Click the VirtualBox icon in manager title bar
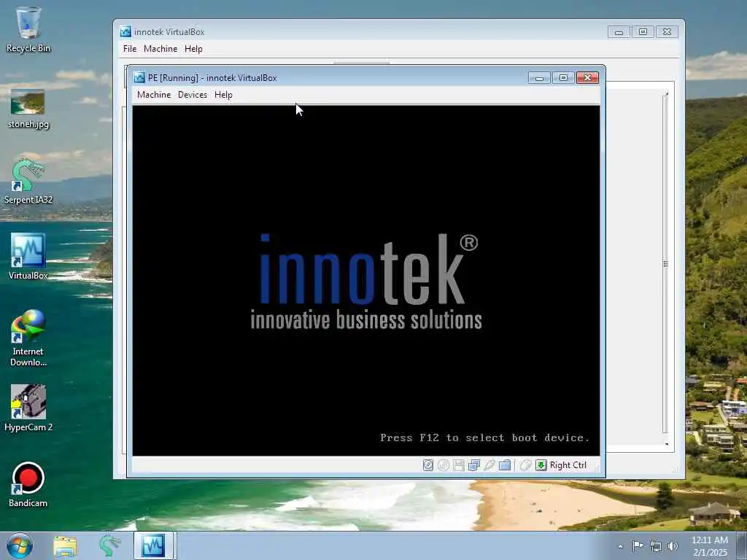747x560 pixels. [x=125, y=32]
